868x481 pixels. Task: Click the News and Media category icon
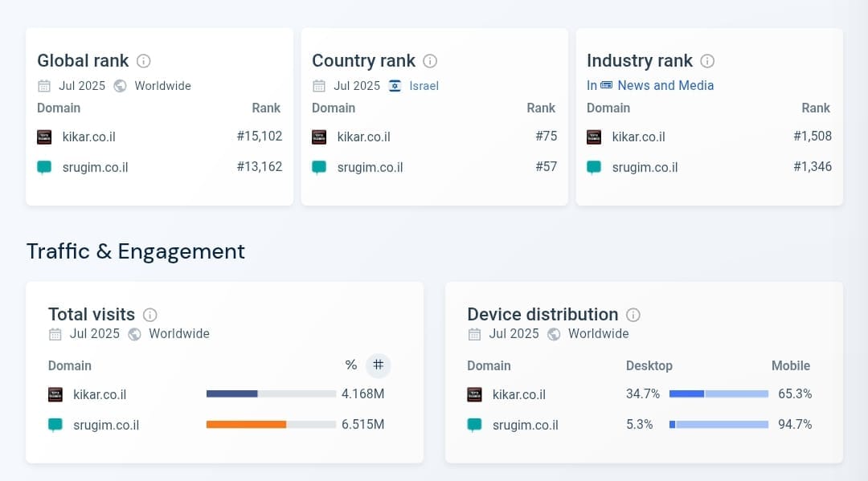click(x=607, y=85)
